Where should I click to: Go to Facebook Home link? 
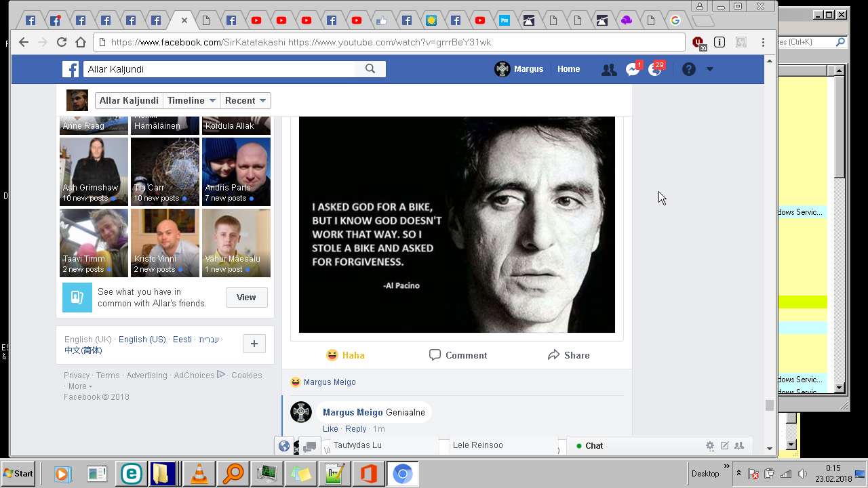pyautogui.click(x=568, y=69)
